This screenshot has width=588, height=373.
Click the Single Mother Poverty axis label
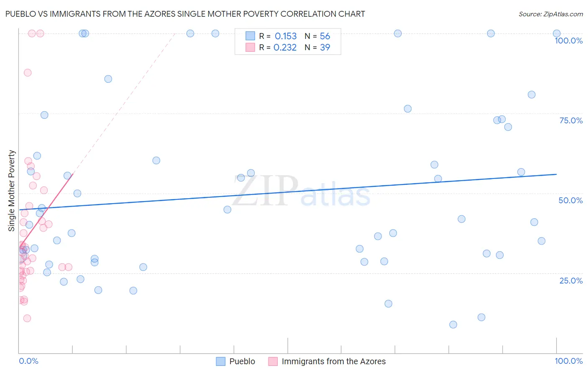pyautogui.click(x=11, y=191)
